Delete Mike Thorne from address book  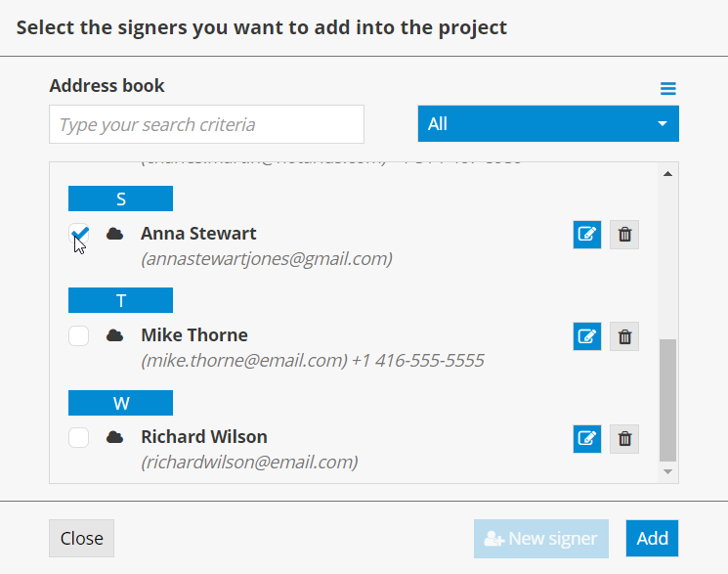[624, 336]
